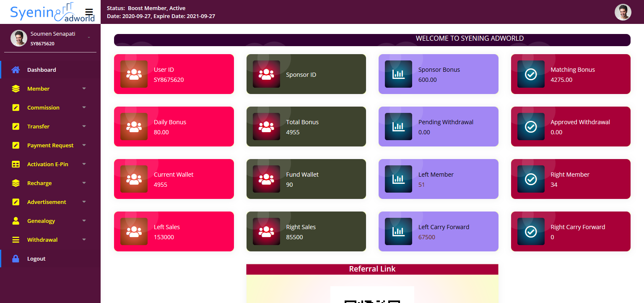Select the Logout menu item
644x303 pixels.
[x=50, y=259]
